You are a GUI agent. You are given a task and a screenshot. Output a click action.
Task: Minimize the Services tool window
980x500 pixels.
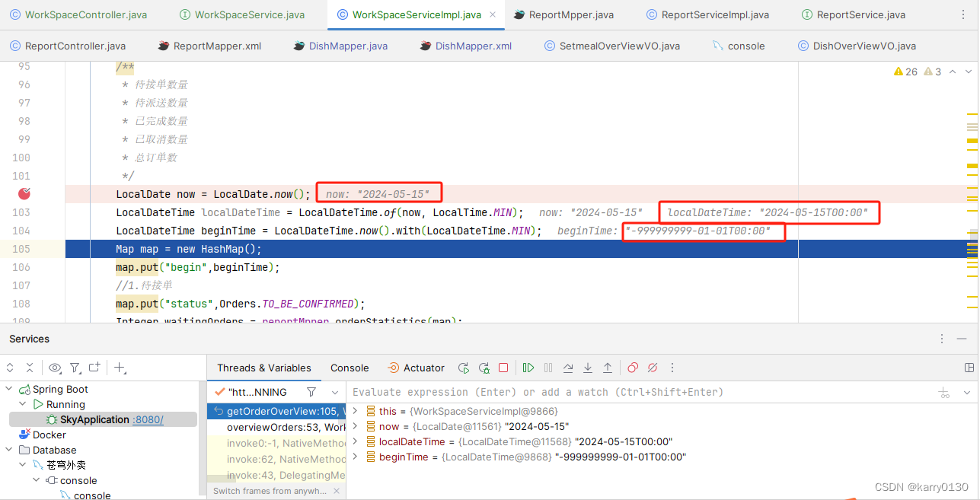(x=962, y=339)
